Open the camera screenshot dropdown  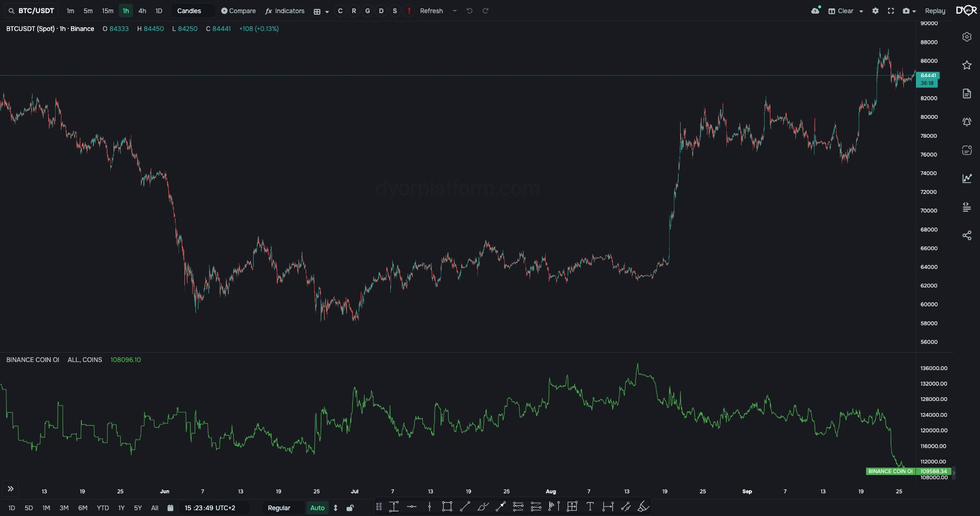pyautogui.click(x=909, y=11)
